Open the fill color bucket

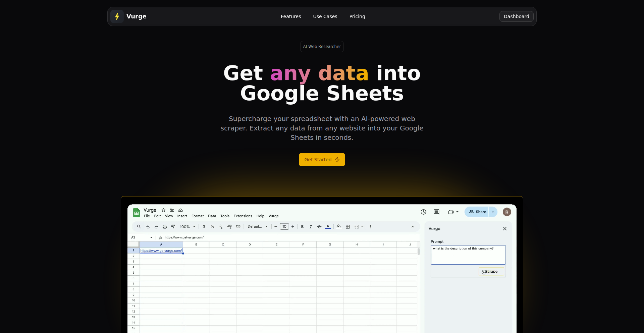coord(339,226)
